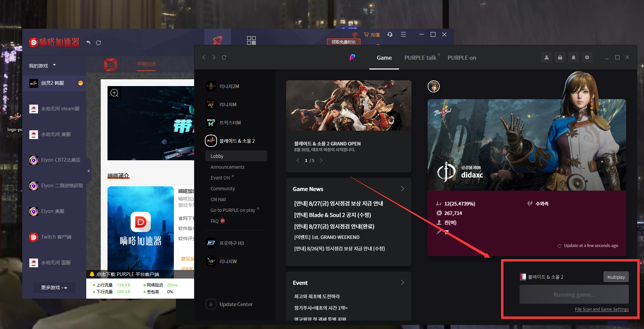Click back arrow in 嘀嗒加速器 title bar

click(x=88, y=43)
